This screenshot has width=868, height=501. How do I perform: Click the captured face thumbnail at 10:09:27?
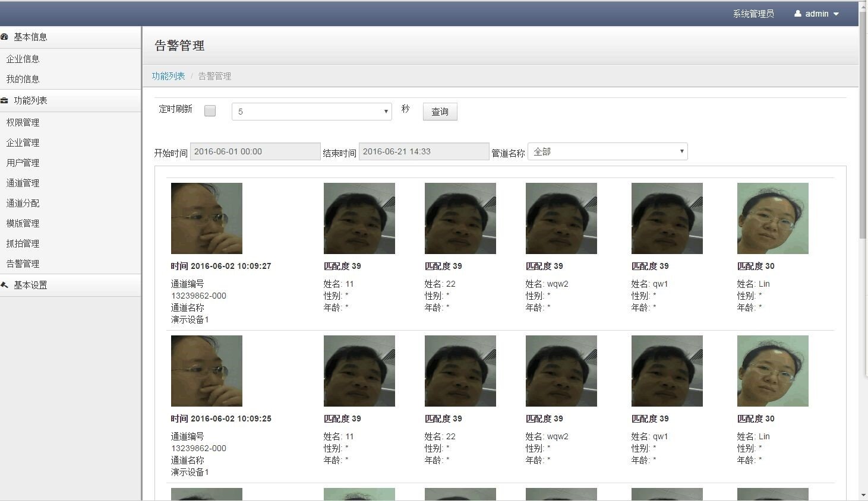(207, 218)
